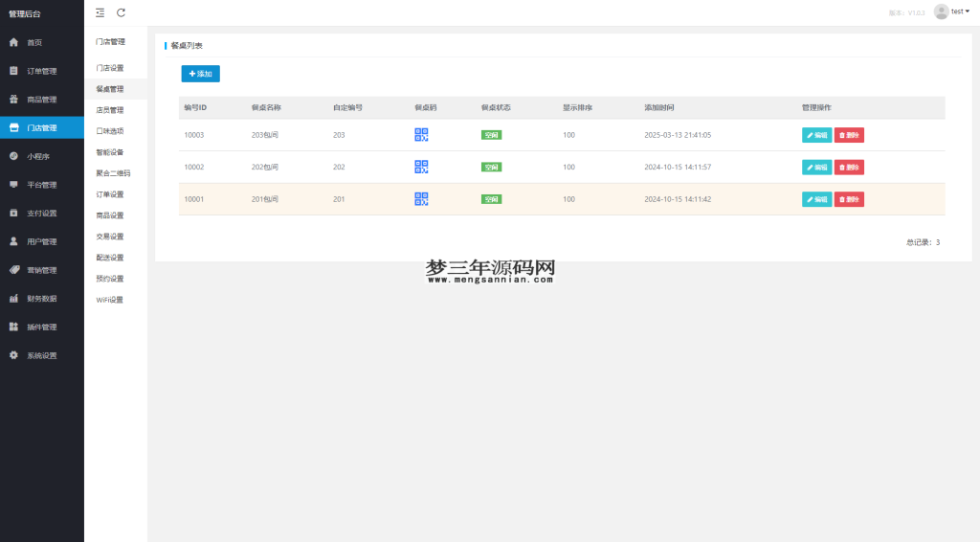This screenshot has width=980, height=542.
Task: Open the QR code for 201包间
Action: [421, 199]
